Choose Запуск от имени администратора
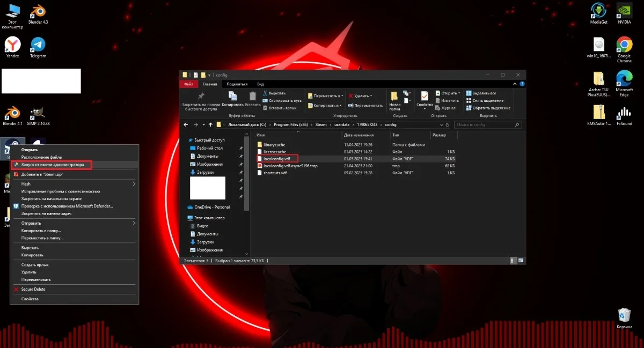644x348 pixels. pos(52,165)
